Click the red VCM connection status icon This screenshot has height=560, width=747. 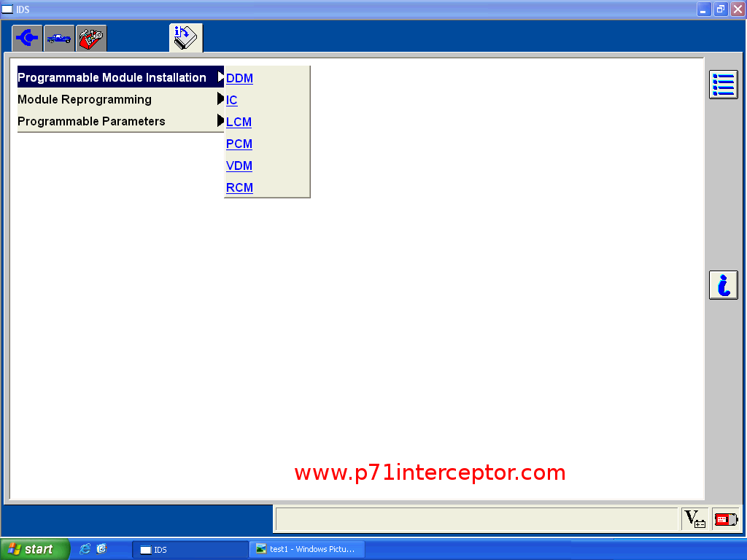(x=725, y=519)
